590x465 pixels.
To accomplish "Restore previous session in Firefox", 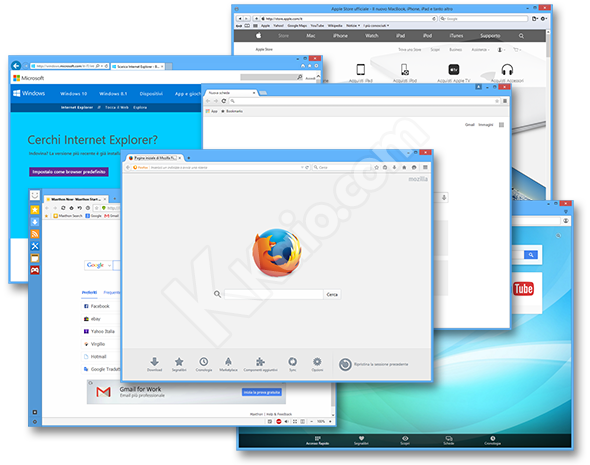I will [x=373, y=364].
